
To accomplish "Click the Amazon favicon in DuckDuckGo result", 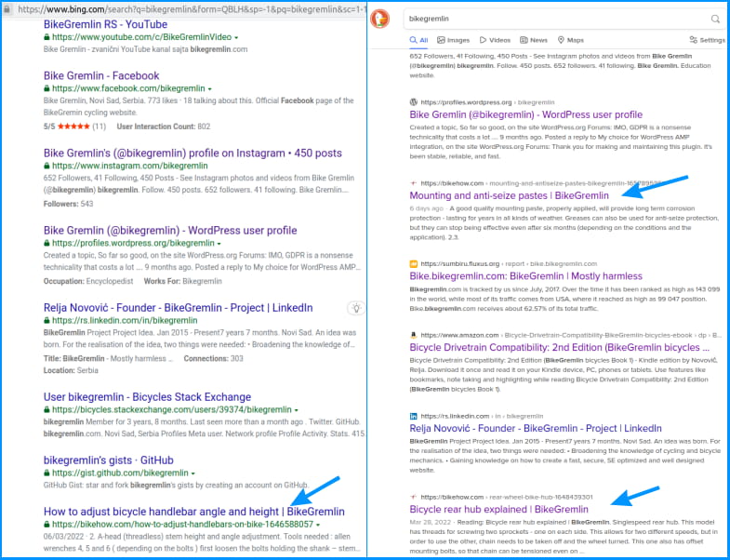I will click(x=413, y=335).
